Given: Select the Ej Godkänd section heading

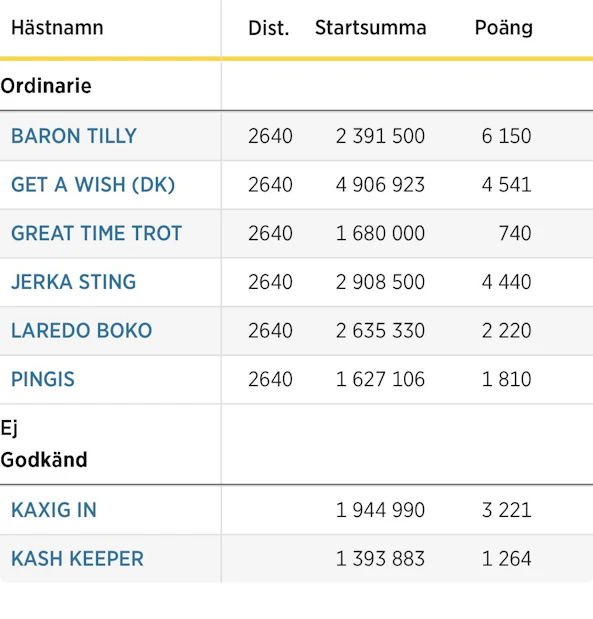Looking at the screenshot, I should [x=43, y=444].
